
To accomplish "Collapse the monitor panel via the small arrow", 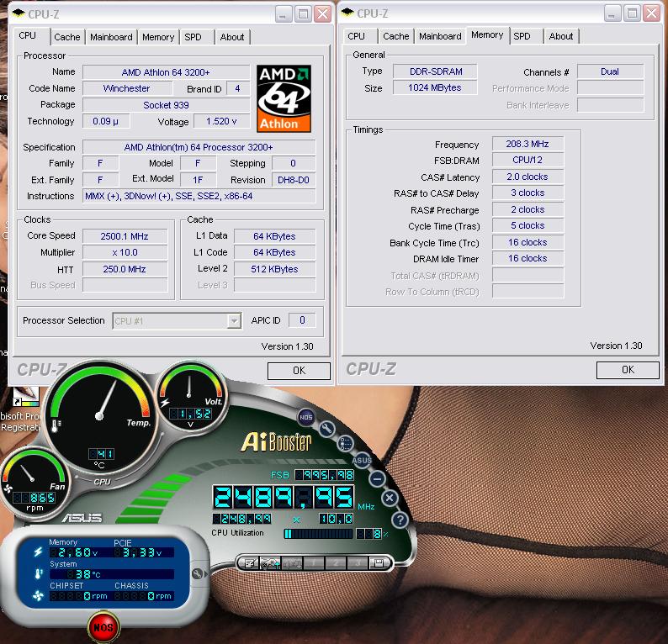I will coord(206,574).
